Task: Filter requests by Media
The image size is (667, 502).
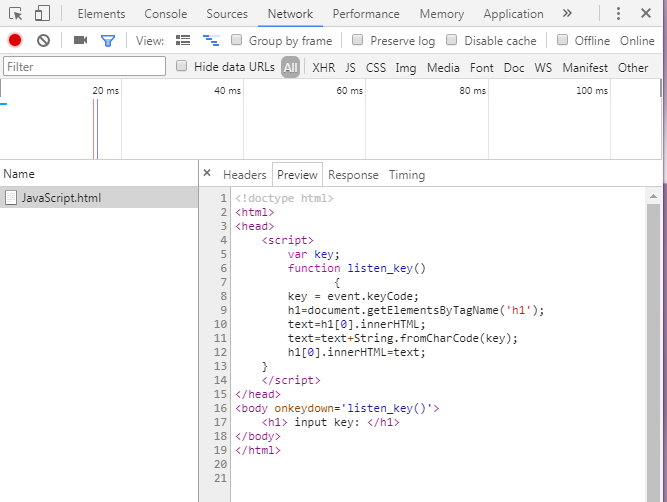Action: pos(443,68)
